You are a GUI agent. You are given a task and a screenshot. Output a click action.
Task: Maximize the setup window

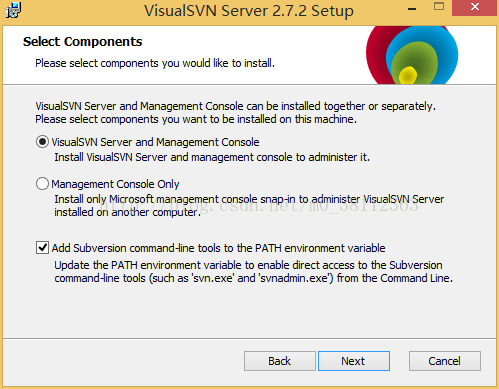coord(439,7)
